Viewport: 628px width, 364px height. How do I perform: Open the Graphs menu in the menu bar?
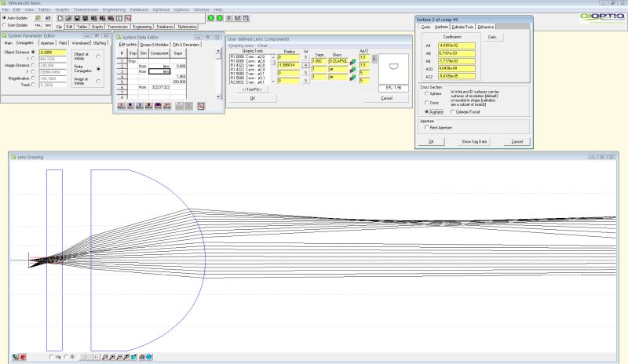62,9
